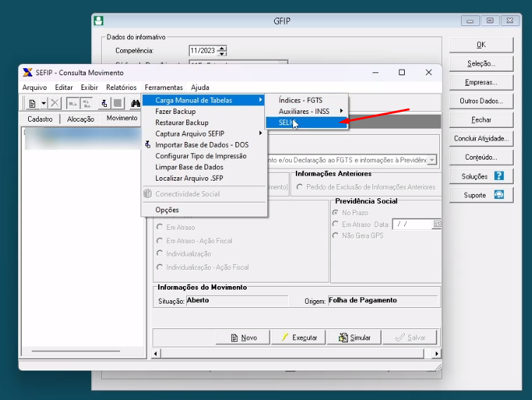
Task: Click the first grayed transfer toolbar icon
Action: pyautogui.click(x=72, y=103)
